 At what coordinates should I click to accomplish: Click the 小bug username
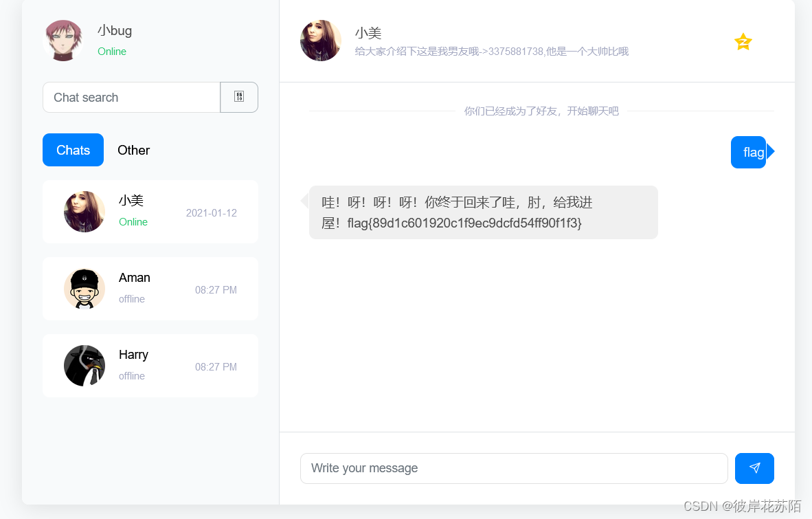pyautogui.click(x=115, y=30)
